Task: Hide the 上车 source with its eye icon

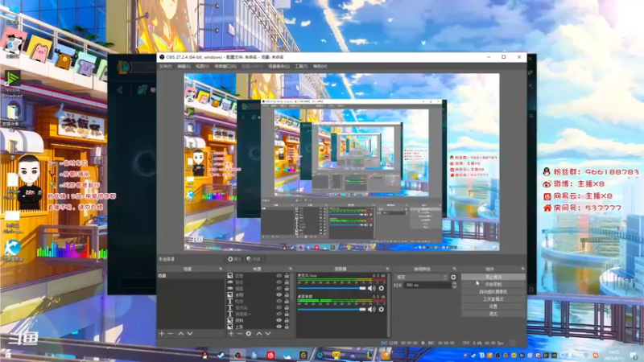Action: [x=279, y=327]
